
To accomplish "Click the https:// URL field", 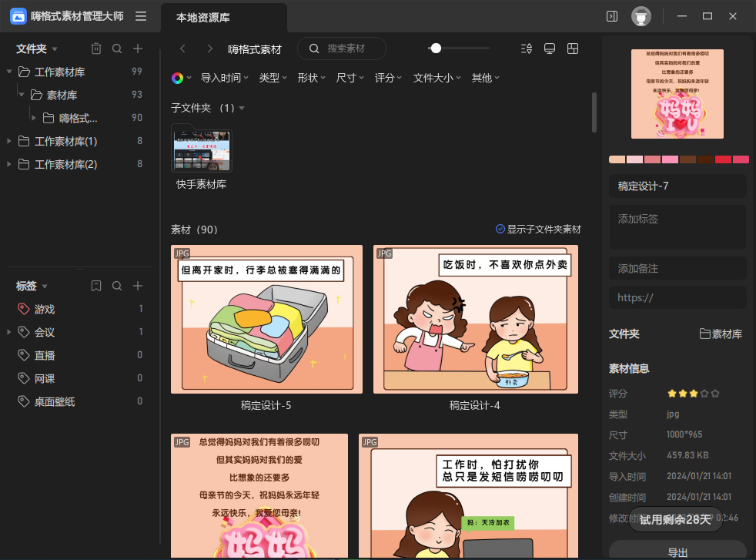I will [x=678, y=297].
